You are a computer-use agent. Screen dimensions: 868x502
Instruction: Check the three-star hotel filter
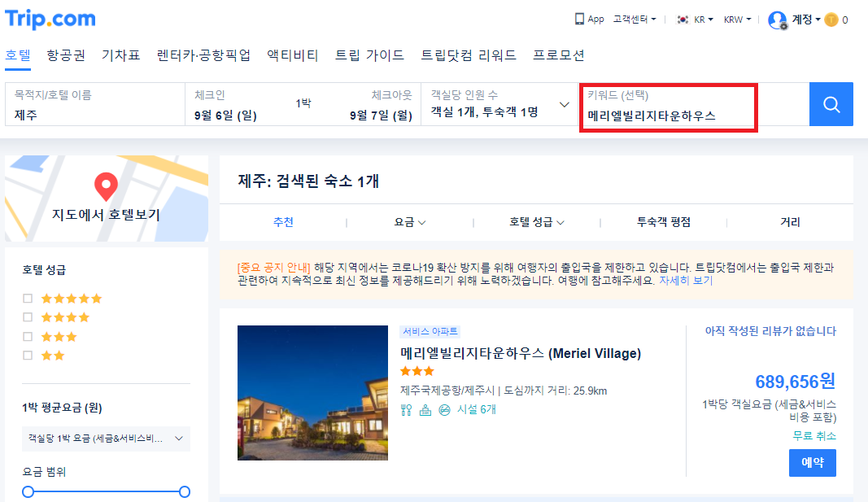(x=28, y=337)
